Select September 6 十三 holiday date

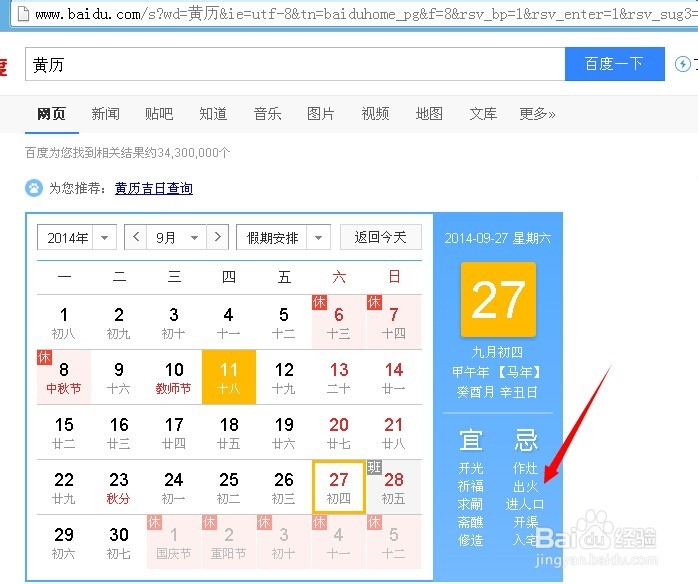coord(339,322)
